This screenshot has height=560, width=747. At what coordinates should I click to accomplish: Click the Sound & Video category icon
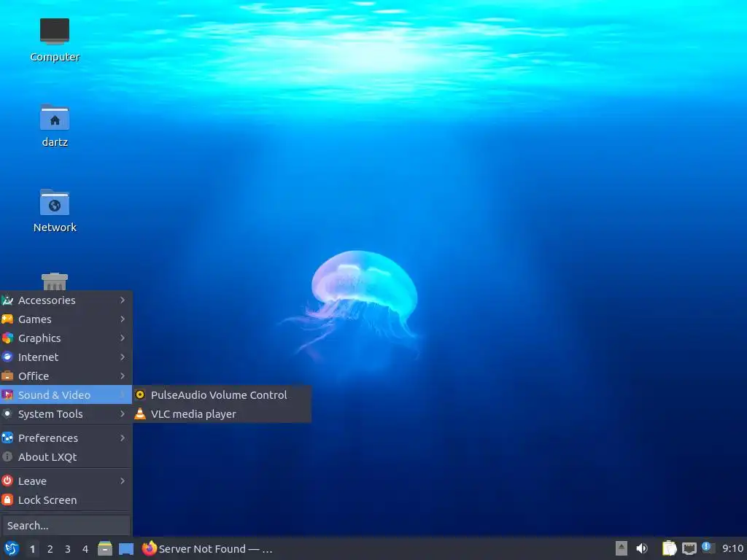point(7,394)
